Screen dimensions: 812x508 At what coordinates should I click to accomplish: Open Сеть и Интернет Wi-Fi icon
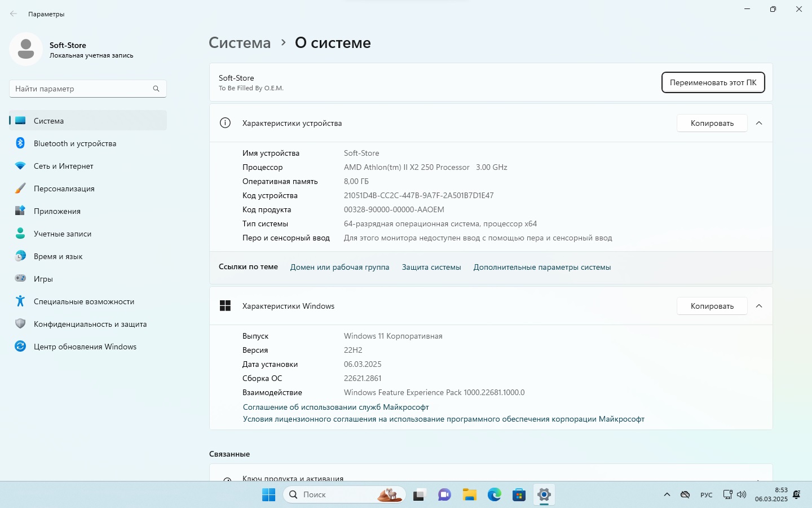[20, 166]
